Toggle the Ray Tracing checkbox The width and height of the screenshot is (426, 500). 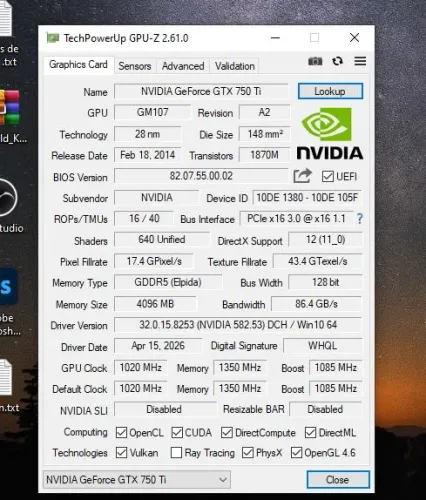[x=176, y=453]
